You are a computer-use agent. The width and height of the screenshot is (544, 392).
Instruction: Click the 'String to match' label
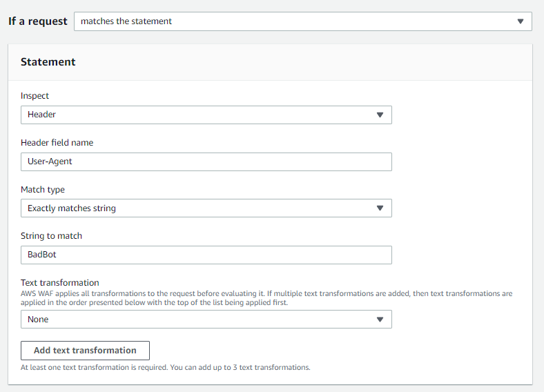click(x=51, y=236)
